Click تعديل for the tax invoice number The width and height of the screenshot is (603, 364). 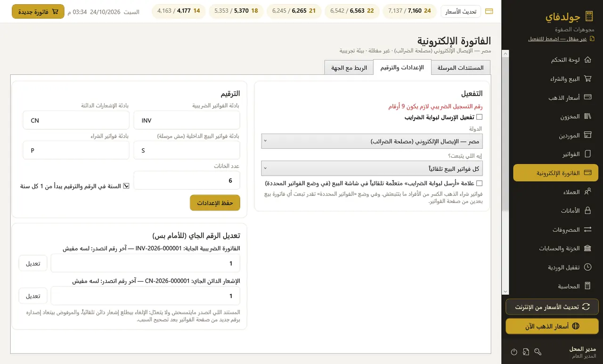(33, 263)
